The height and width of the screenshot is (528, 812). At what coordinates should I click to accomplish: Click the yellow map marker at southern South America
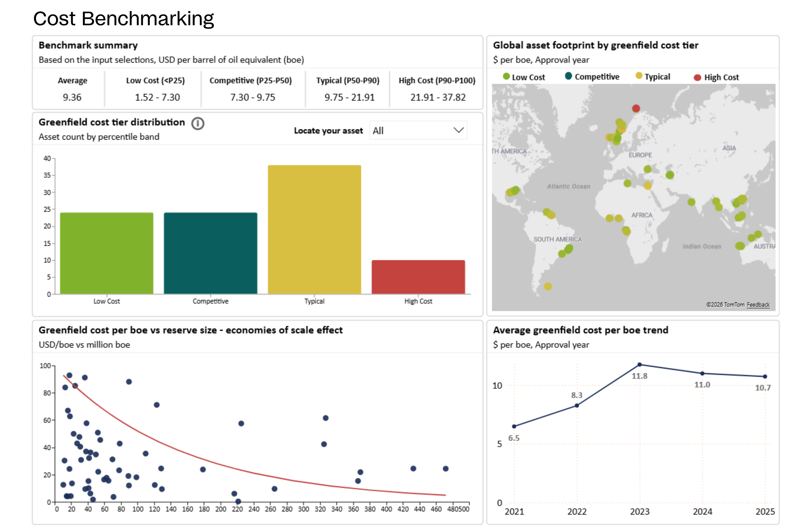548,286
